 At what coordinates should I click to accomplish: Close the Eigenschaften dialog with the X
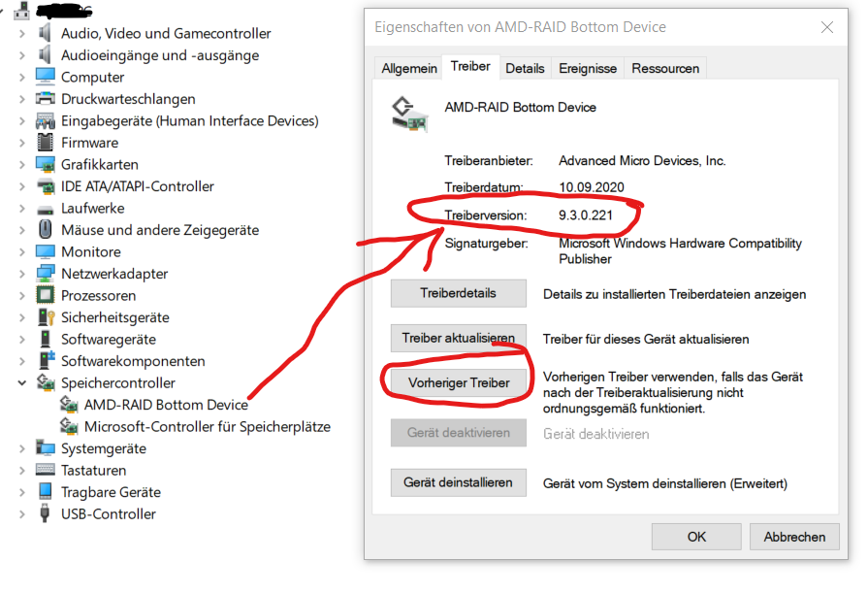tap(827, 27)
